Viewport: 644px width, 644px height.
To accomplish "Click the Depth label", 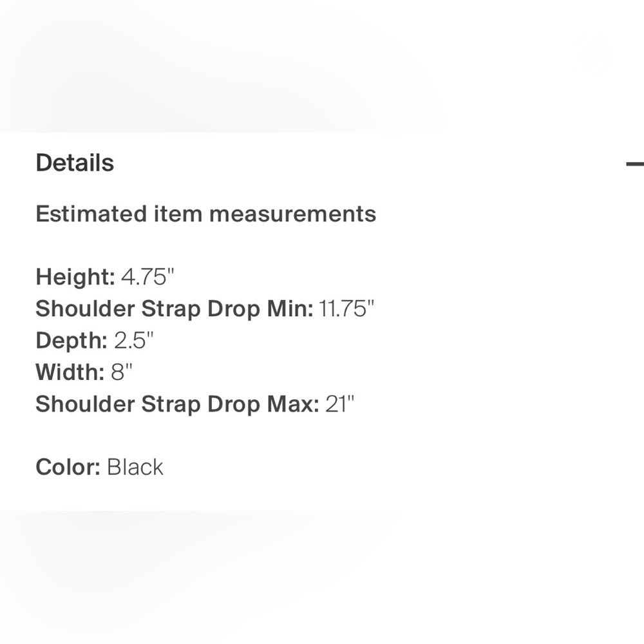I will [x=71, y=341].
